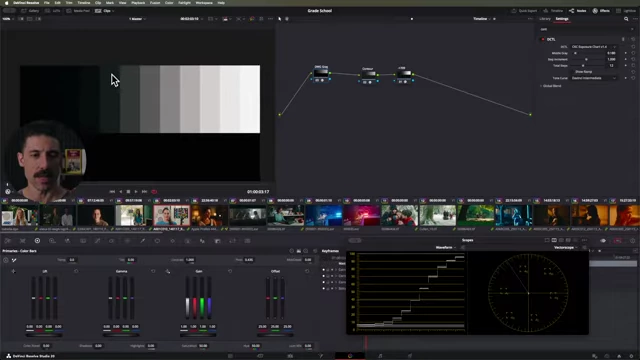
Task: Open the Color Match palette icon
Action: pos(22,241)
